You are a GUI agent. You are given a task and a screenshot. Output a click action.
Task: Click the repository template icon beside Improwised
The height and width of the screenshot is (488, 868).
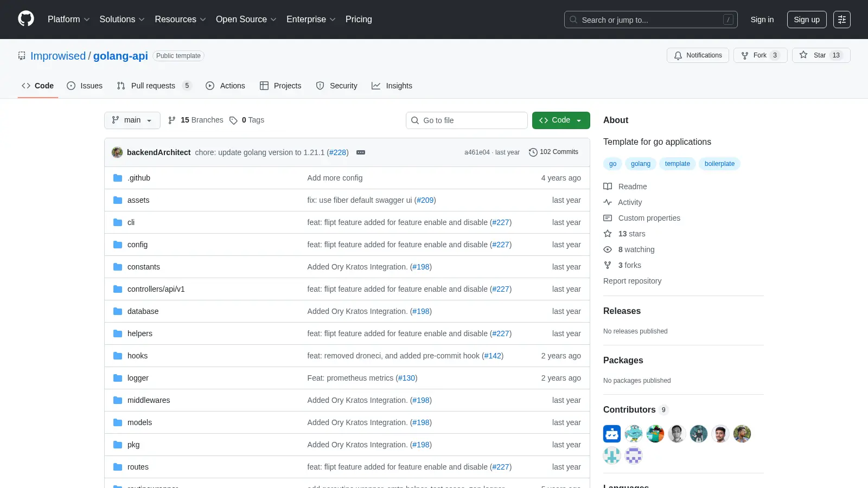tap(22, 56)
